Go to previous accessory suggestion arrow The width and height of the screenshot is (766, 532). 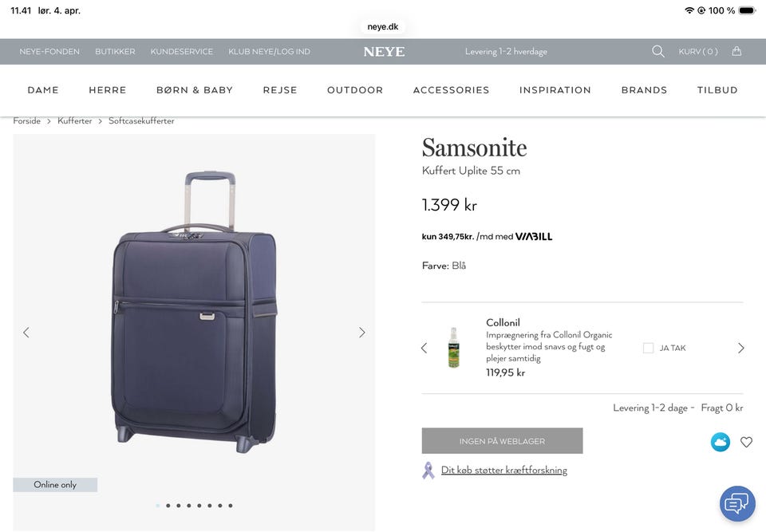424,348
